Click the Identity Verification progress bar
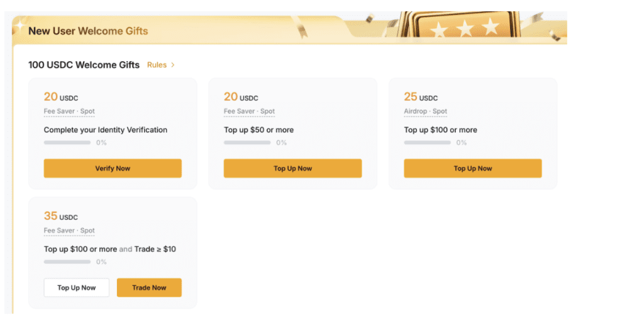The height and width of the screenshot is (325, 644). point(67,143)
